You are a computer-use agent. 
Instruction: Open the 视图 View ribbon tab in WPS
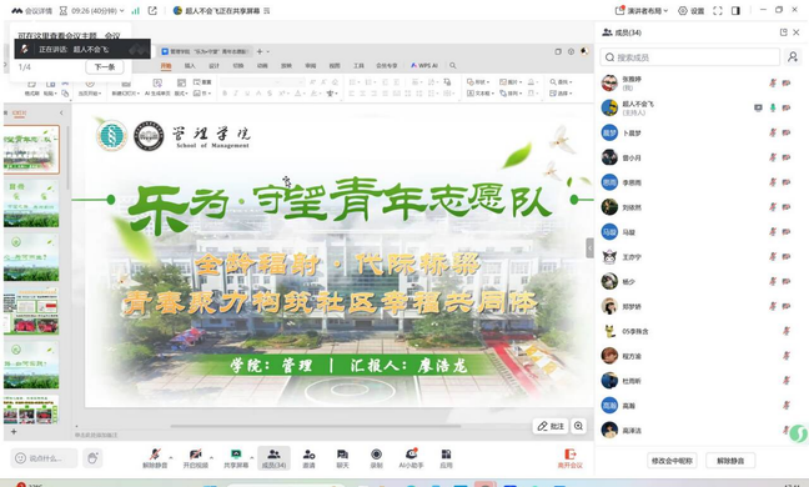[335, 66]
